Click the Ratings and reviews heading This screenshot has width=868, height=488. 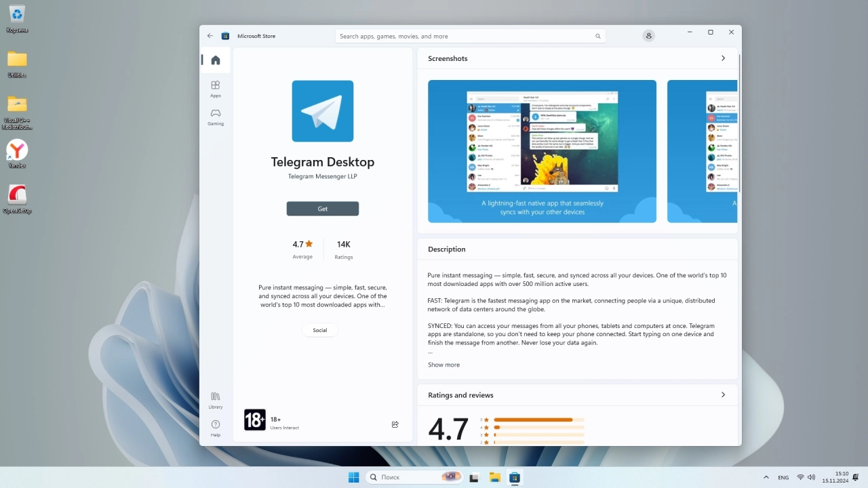tap(460, 395)
